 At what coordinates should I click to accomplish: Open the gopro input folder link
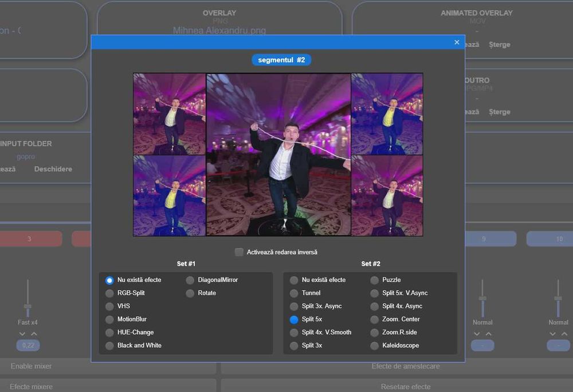pyautogui.click(x=26, y=156)
